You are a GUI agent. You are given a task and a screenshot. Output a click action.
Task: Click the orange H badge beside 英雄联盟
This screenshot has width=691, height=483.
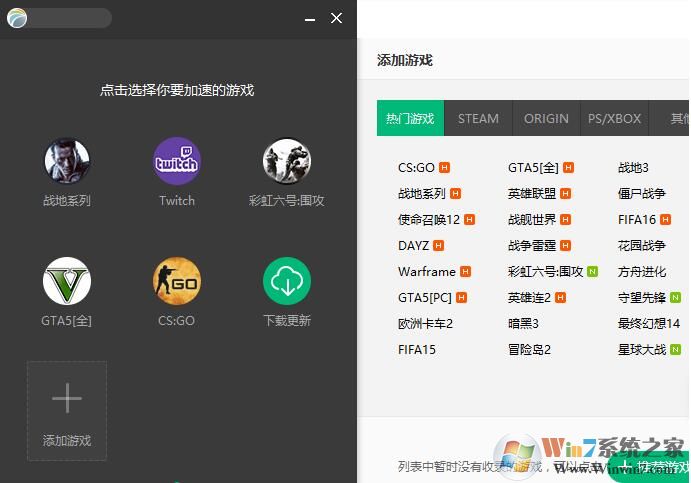tap(566, 193)
